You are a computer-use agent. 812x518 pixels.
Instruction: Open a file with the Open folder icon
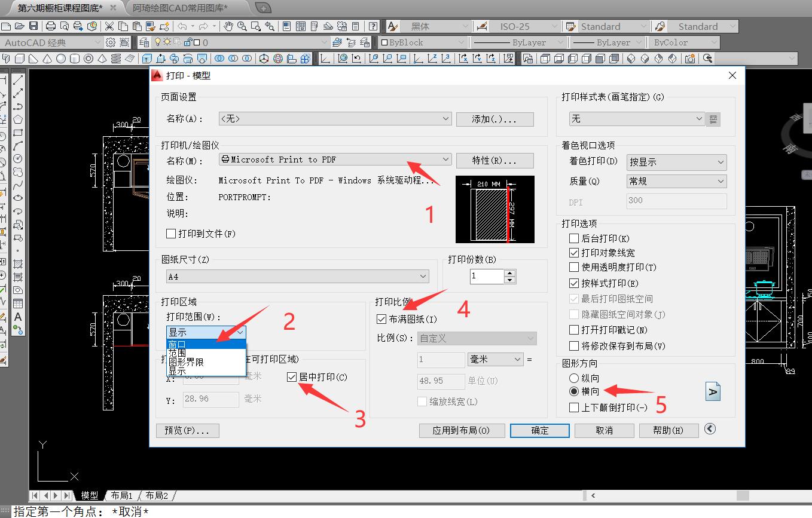tap(20, 26)
